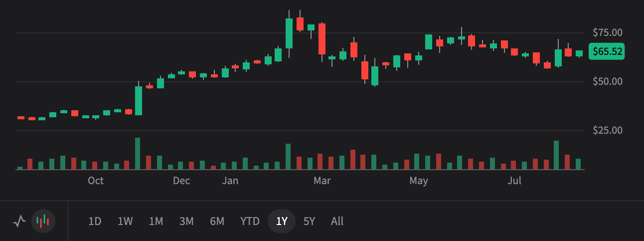Viewport: 644px width, 241px height.
Task: Select the 1D time range
Action: point(95,221)
